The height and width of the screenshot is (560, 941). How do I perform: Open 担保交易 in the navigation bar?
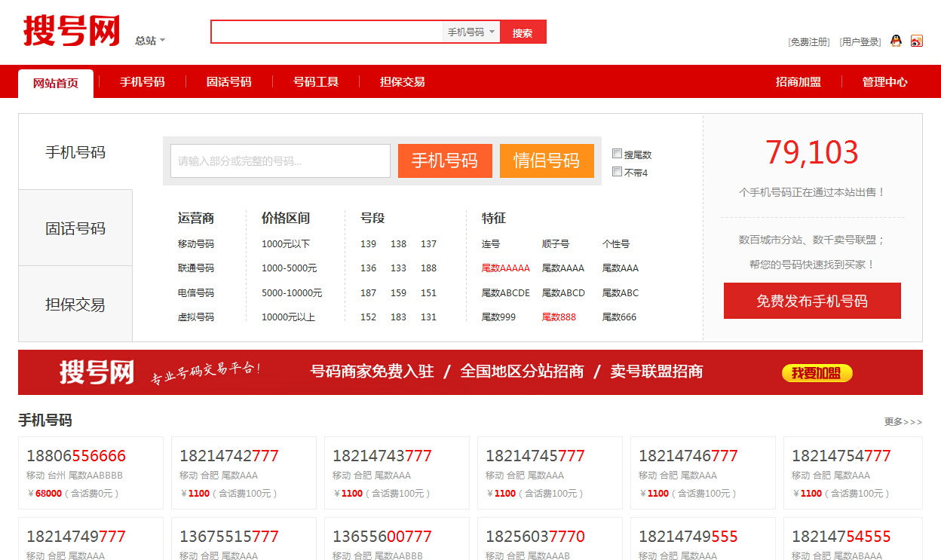[403, 81]
